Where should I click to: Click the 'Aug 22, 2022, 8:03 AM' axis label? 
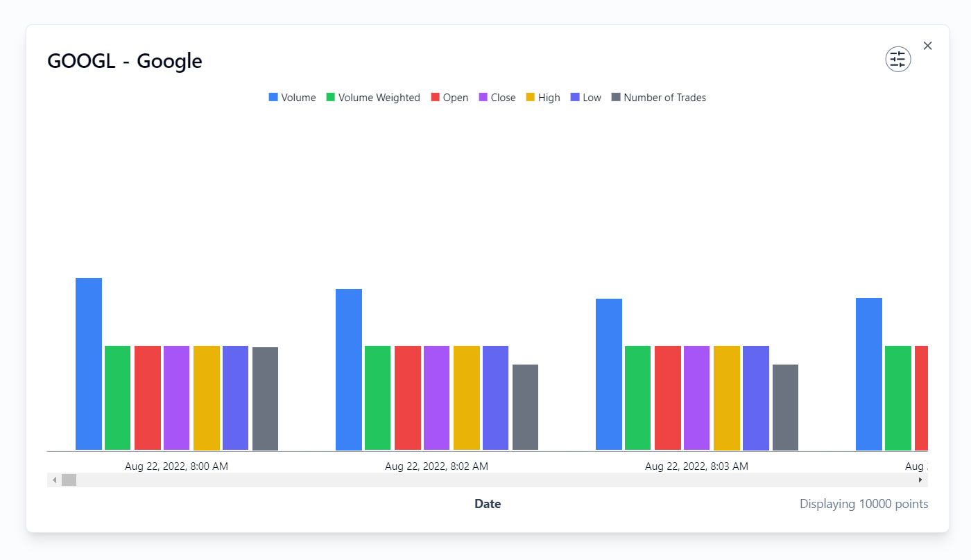tap(696, 466)
